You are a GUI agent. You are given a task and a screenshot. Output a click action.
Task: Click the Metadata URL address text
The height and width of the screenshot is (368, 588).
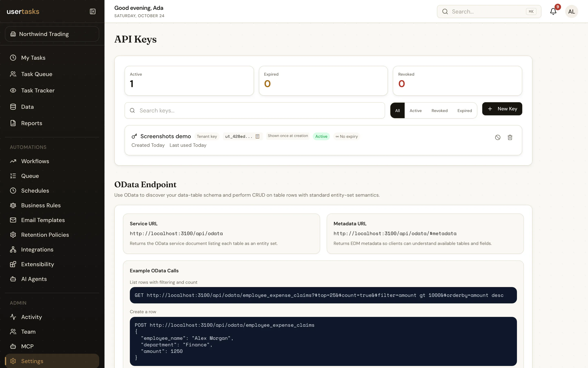pos(395,233)
